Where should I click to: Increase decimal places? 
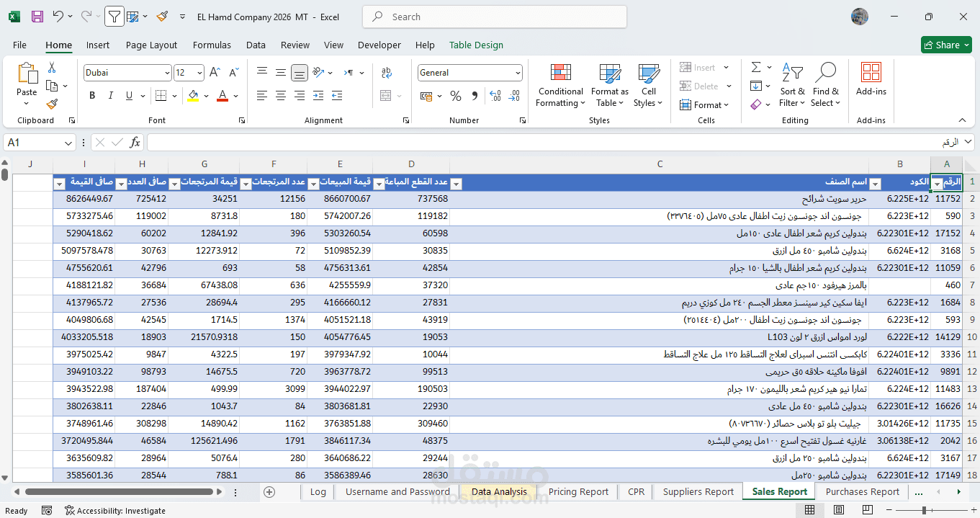[x=495, y=96]
